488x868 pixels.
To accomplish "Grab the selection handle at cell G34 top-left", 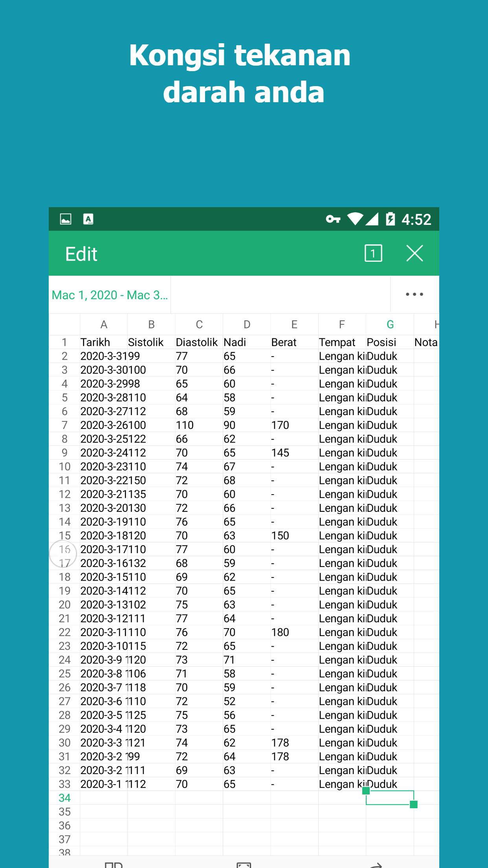I will (x=366, y=791).
